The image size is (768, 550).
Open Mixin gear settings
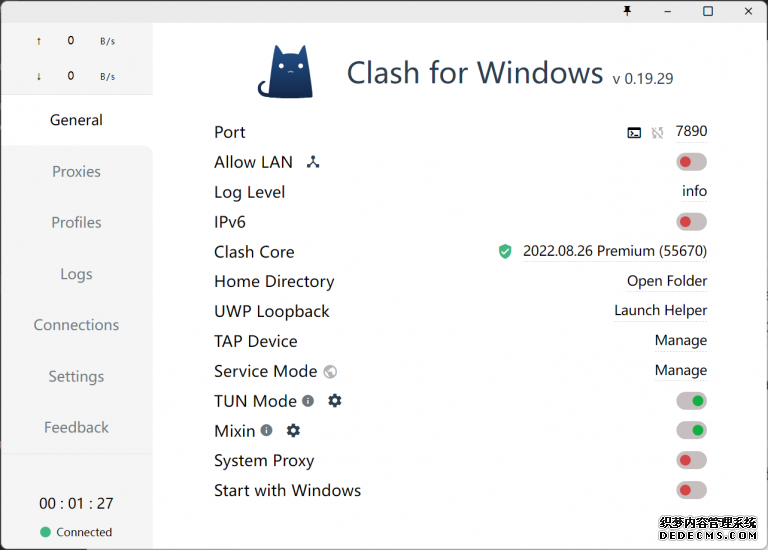click(x=293, y=430)
